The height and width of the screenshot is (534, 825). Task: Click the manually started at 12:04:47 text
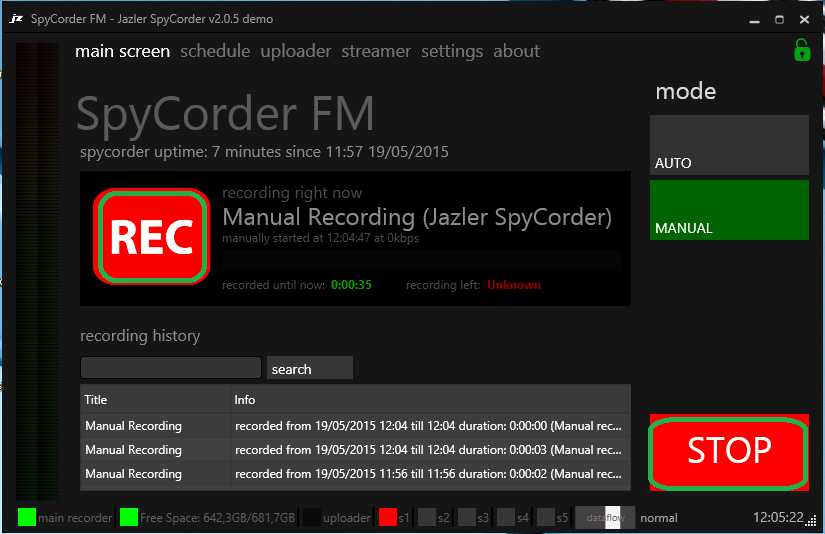pyautogui.click(x=320, y=238)
